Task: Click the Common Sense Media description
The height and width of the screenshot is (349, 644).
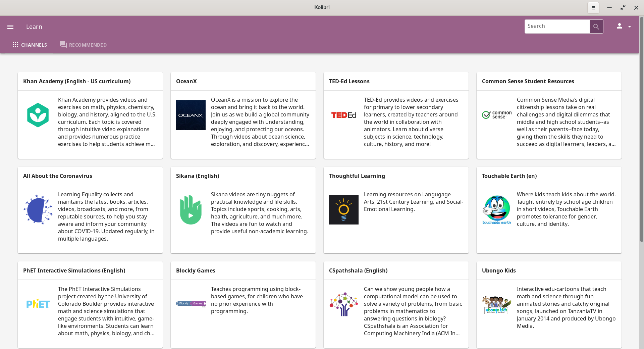Action: pyautogui.click(x=566, y=122)
